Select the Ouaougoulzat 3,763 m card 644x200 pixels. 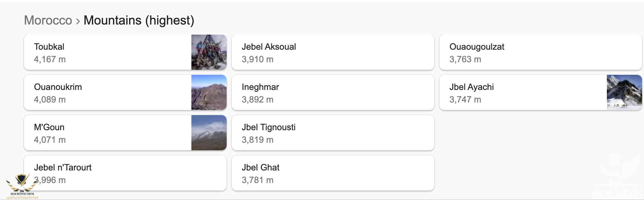coord(541,52)
